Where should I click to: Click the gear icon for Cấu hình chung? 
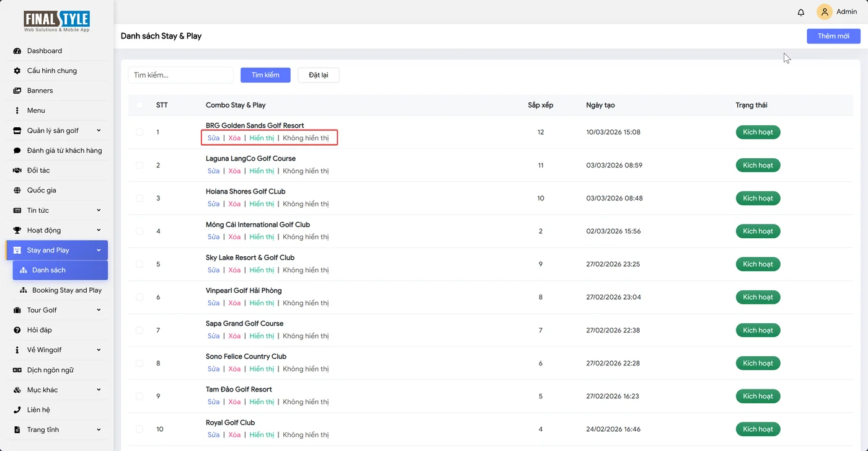[17, 71]
